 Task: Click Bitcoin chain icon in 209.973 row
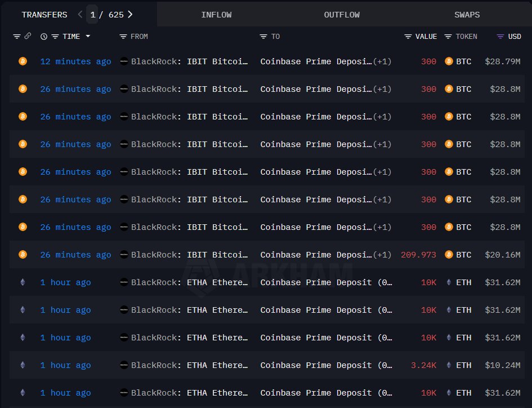pyautogui.click(x=23, y=255)
